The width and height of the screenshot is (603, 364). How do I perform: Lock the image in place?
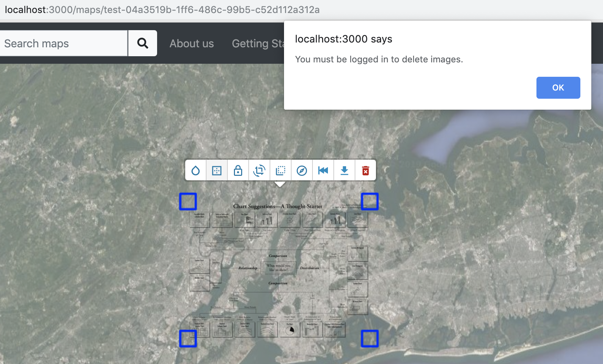pos(238,170)
